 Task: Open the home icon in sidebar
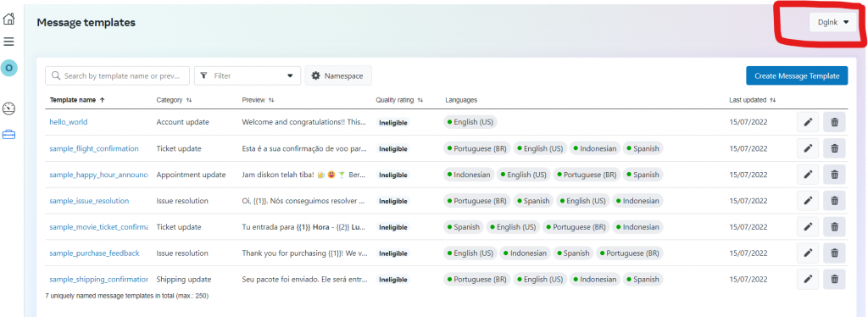click(x=8, y=19)
